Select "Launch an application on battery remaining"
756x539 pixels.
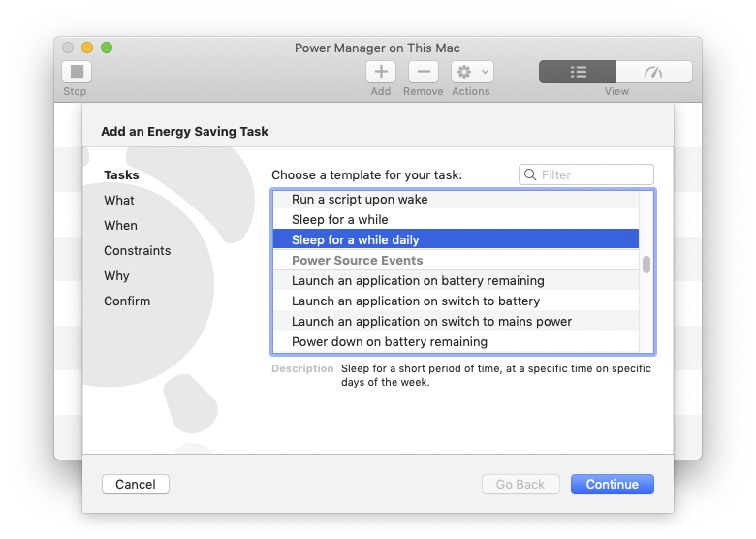456,280
